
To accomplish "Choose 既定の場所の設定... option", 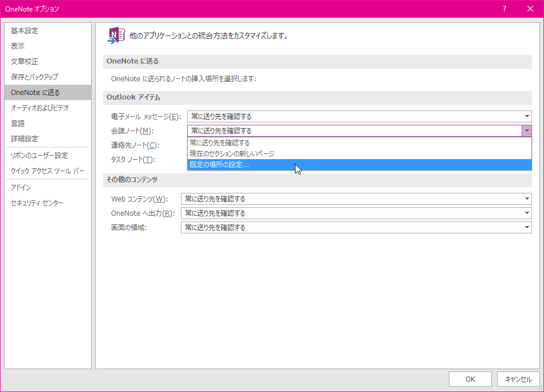I will (x=360, y=165).
